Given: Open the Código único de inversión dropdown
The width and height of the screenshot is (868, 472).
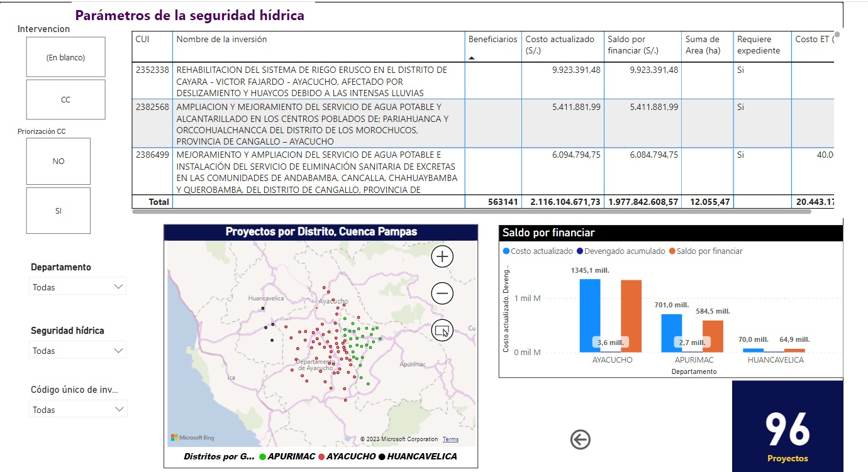Looking at the screenshot, I should tap(78, 409).
